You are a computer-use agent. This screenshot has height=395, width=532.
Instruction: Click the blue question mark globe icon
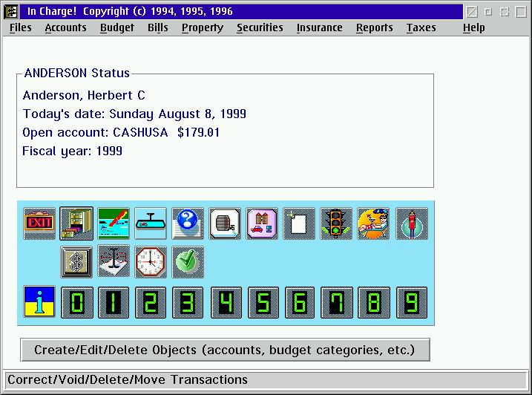pyautogui.click(x=188, y=223)
